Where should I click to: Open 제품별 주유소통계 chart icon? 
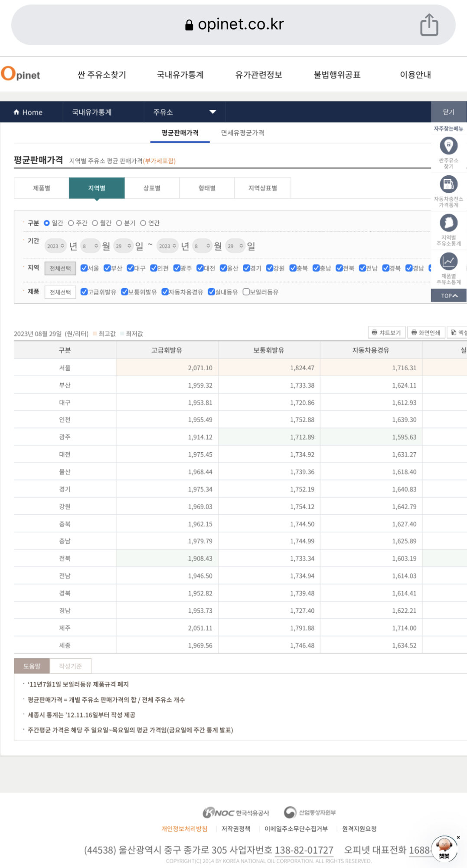click(x=448, y=262)
